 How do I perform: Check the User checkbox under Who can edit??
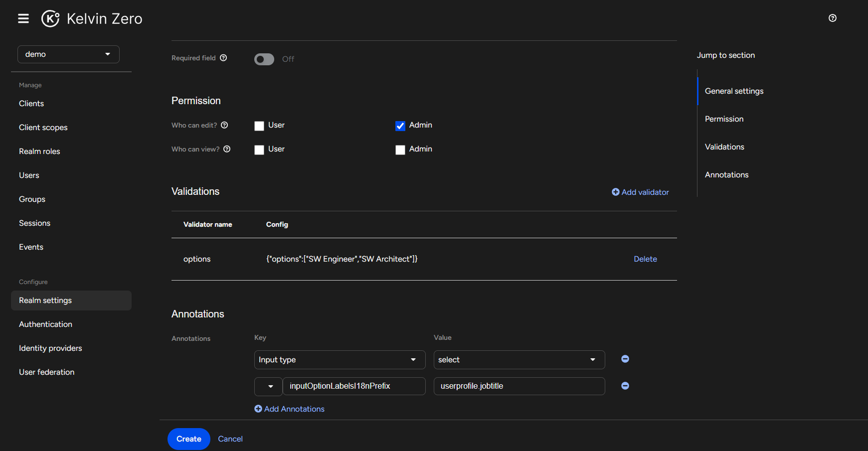tap(259, 126)
